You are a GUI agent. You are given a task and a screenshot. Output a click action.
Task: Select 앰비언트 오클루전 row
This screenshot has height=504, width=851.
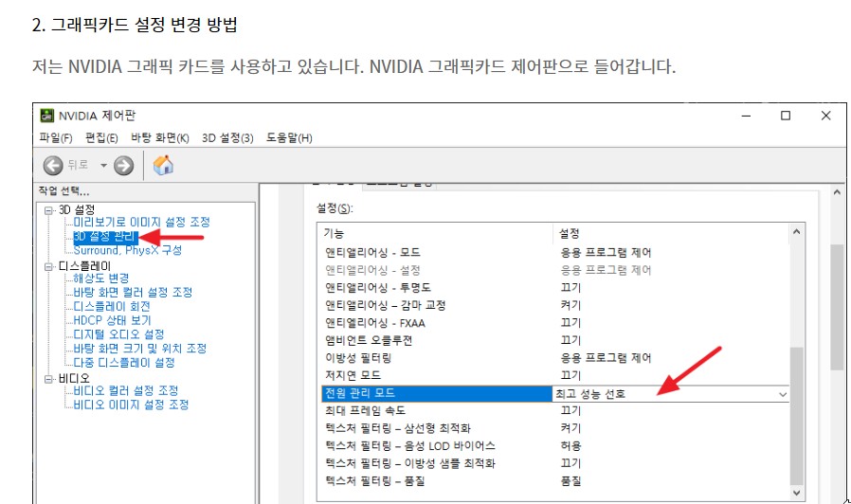point(554,340)
